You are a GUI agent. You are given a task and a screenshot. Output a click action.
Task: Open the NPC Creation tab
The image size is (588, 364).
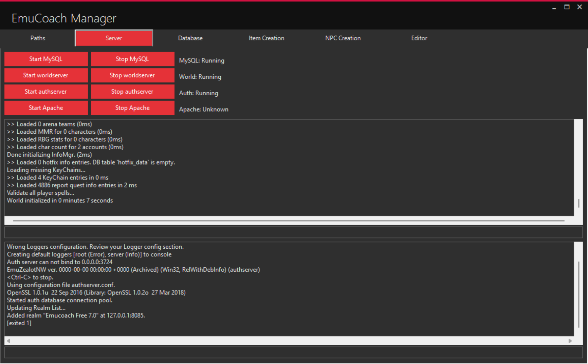coord(343,38)
